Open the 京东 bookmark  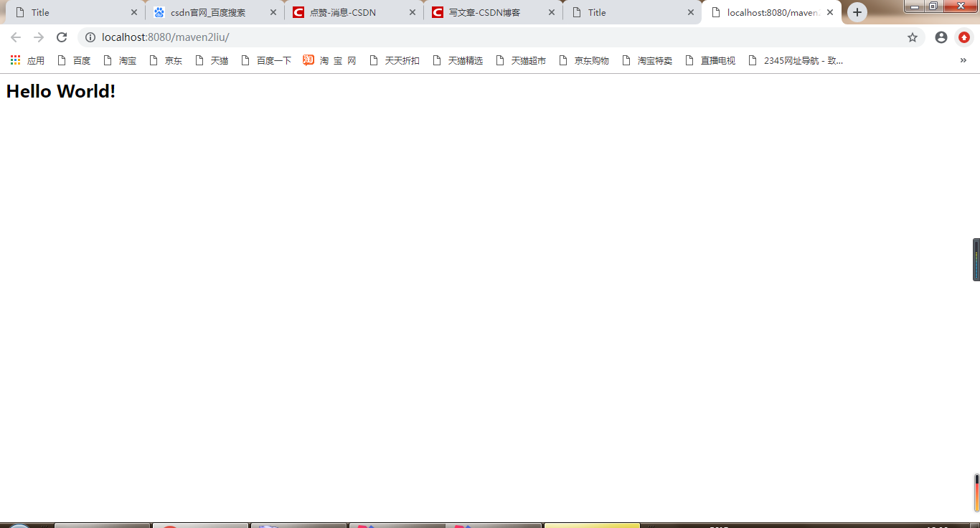pos(166,60)
